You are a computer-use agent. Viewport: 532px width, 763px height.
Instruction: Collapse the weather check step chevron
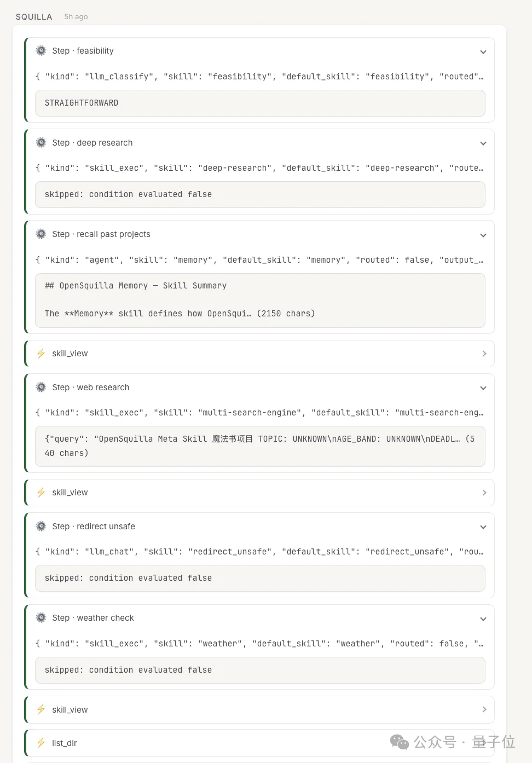pos(483,619)
